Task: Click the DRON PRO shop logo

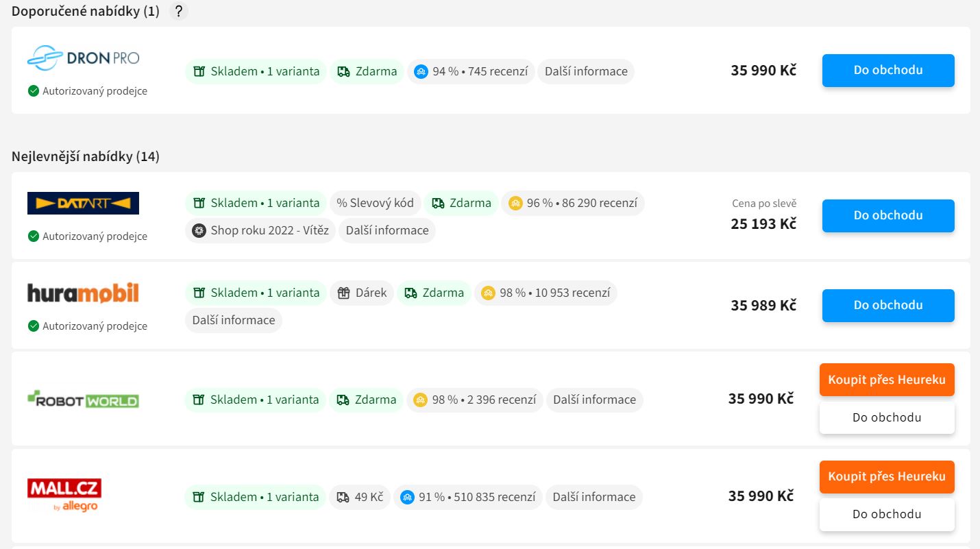Action: pos(83,58)
